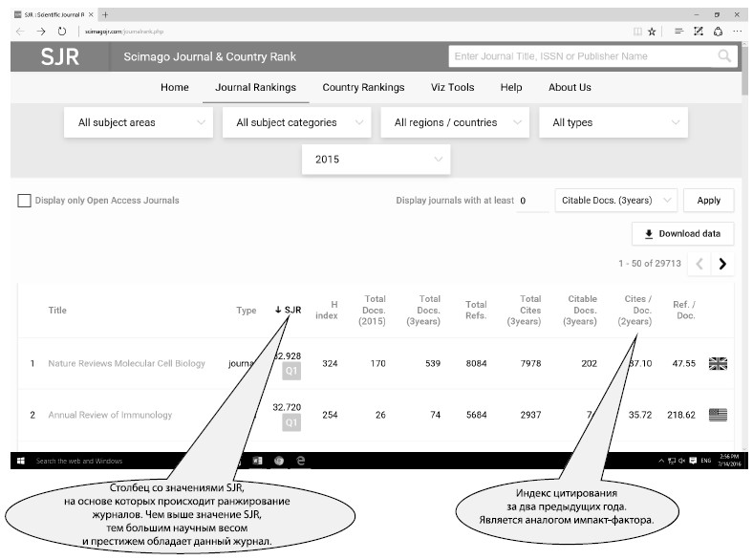
Task: Go to the Home menu item
Action: point(174,87)
